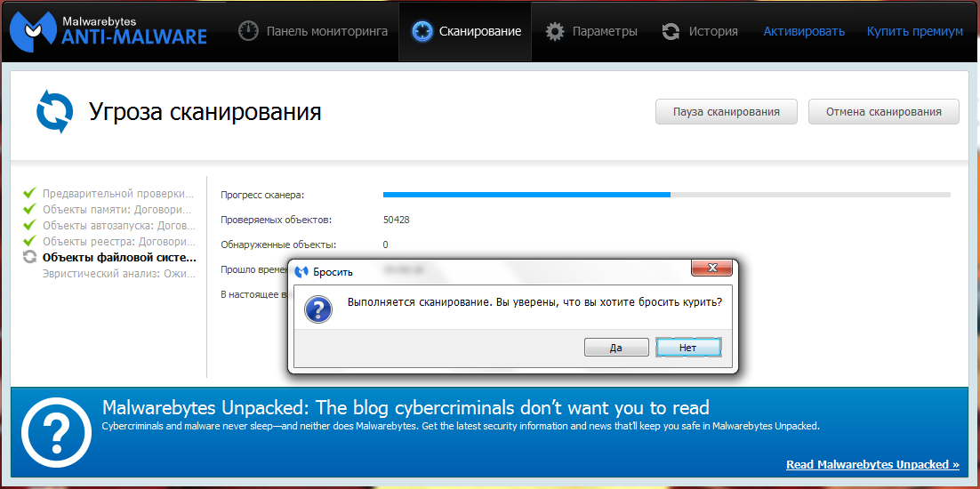Click banner description about Cybercriminals and malware
Image resolution: width=980 pixels, height=489 pixels.
[460, 427]
